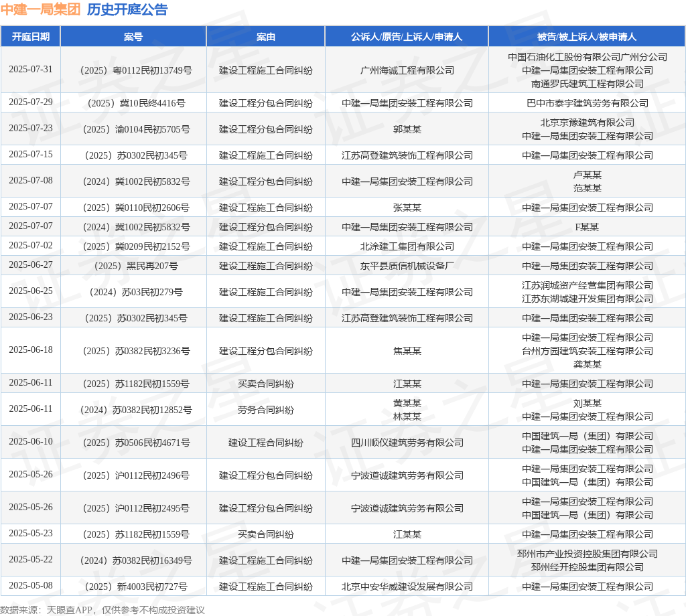Select date cell 2025-05-22
This screenshot has height=616, width=686.
31,560
